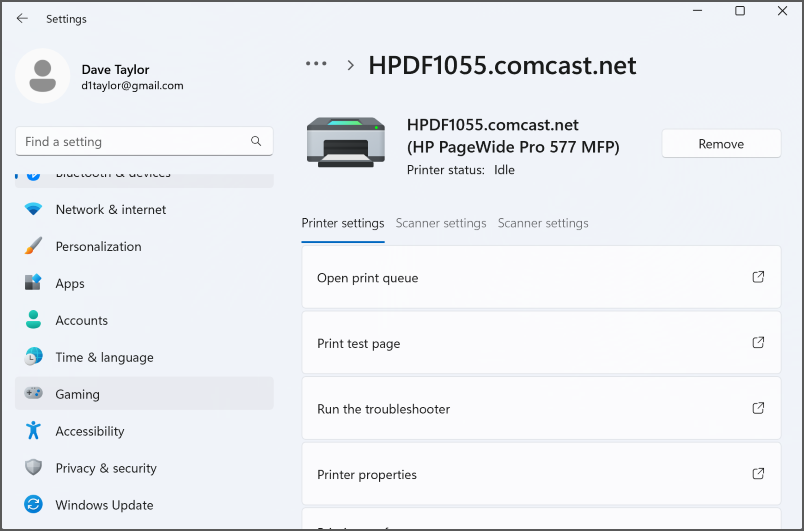Open the first Scanner settings tab

(441, 223)
